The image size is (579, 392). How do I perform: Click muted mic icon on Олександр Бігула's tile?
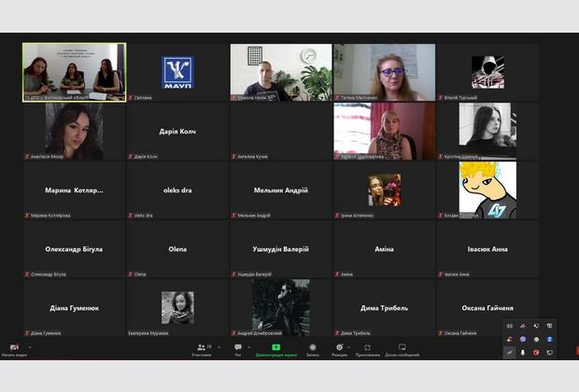click(x=27, y=274)
